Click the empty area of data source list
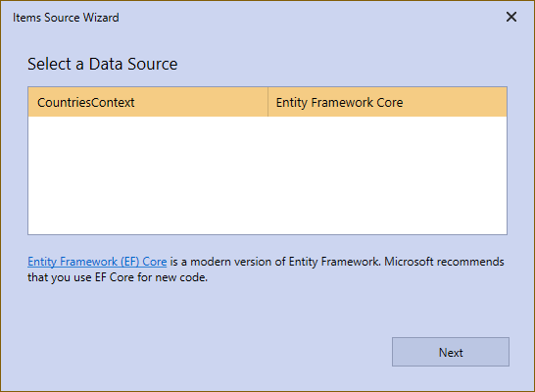The height and width of the screenshot is (392, 535). (x=267, y=175)
